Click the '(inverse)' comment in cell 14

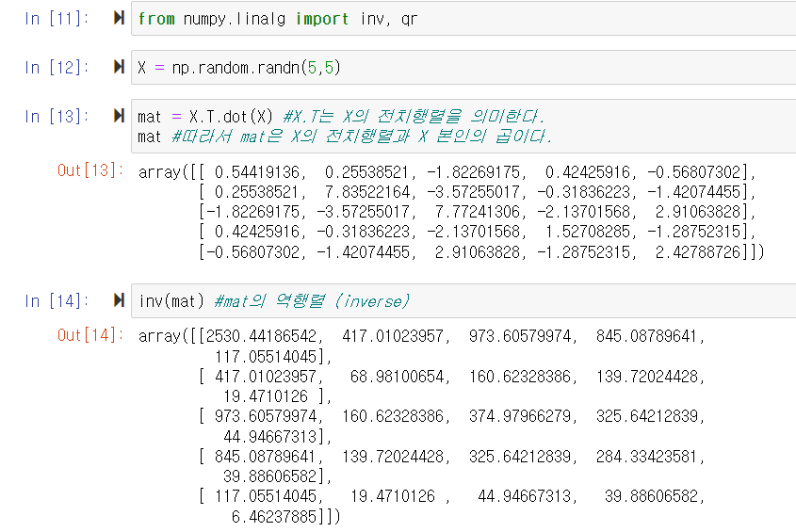(x=372, y=301)
